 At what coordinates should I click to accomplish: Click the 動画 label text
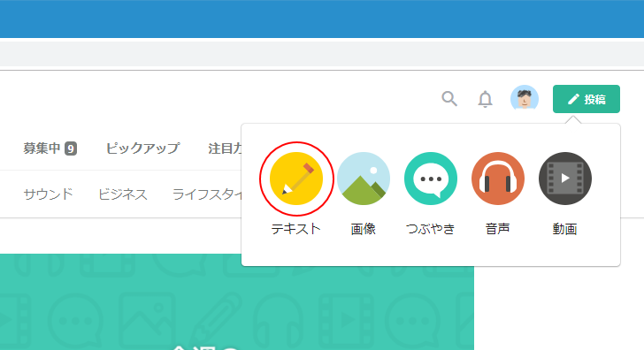click(564, 229)
